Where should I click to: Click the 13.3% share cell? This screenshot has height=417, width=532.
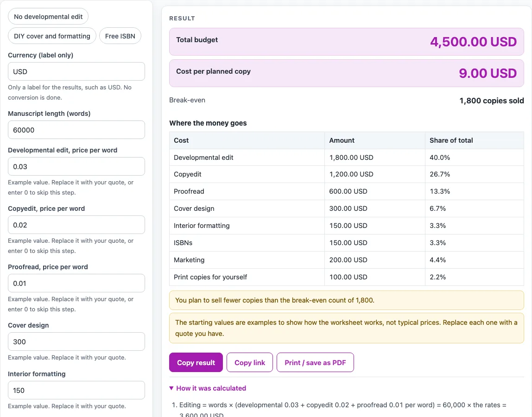pyautogui.click(x=440, y=191)
